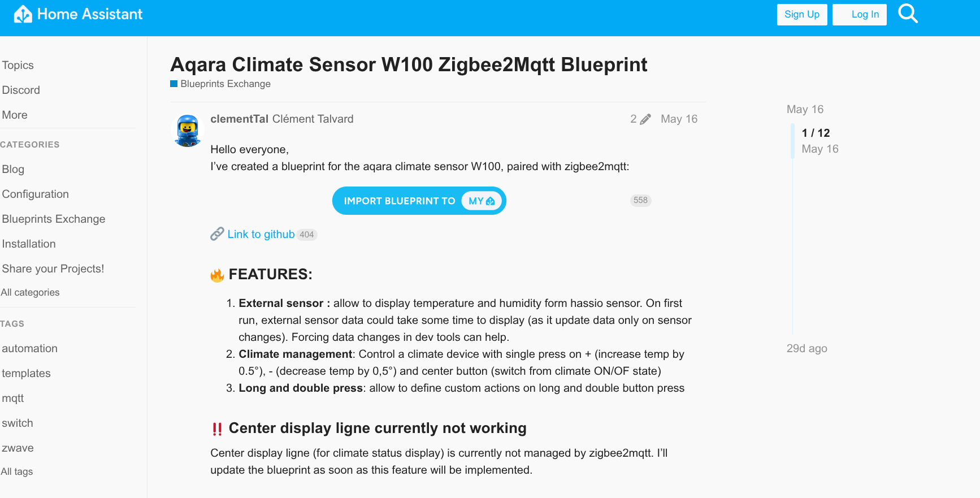The height and width of the screenshot is (498, 980).
Task: Open the Link to github hyperlink
Action: pos(261,234)
